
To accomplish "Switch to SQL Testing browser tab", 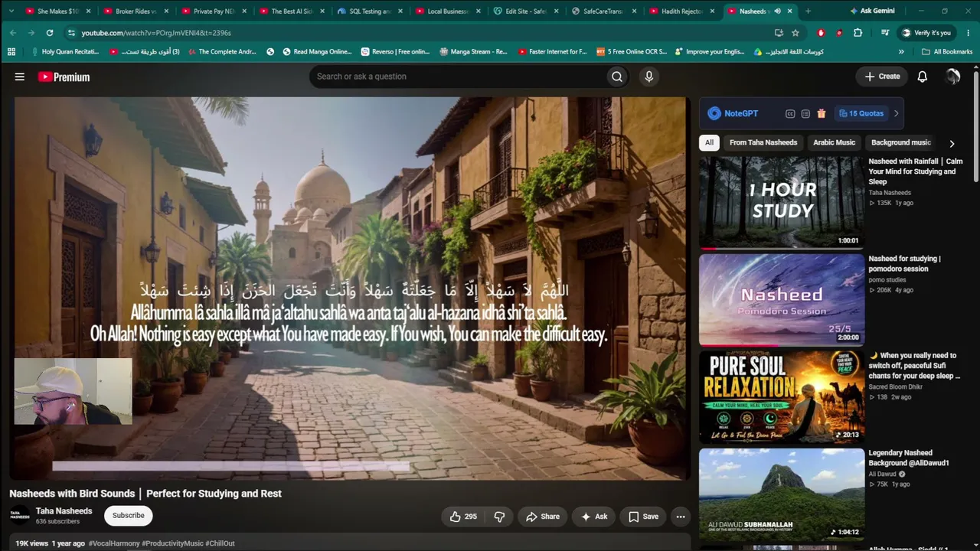I will [x=370, y=11].
